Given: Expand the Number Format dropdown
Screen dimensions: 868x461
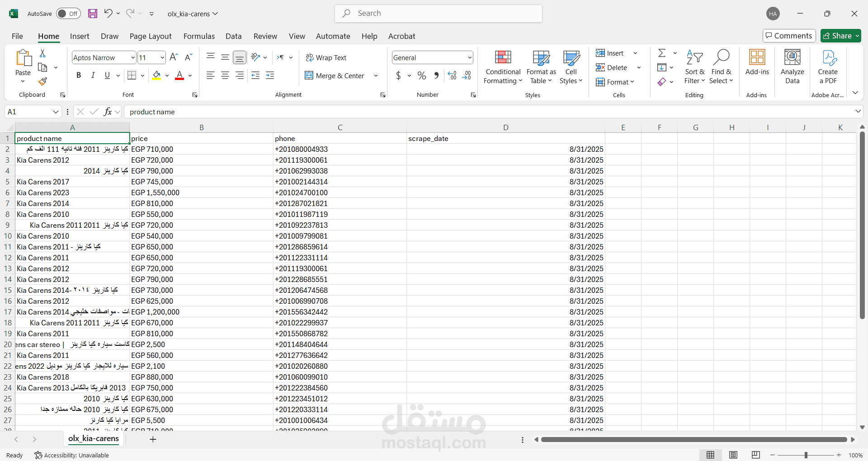Looking at the screenshot, I should 469,57.
